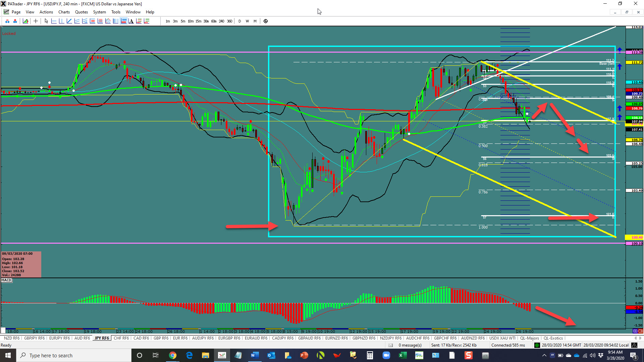Screen dimensions: 644x362
Task: Switch to daily D timeframe
Action: [239, 21]
